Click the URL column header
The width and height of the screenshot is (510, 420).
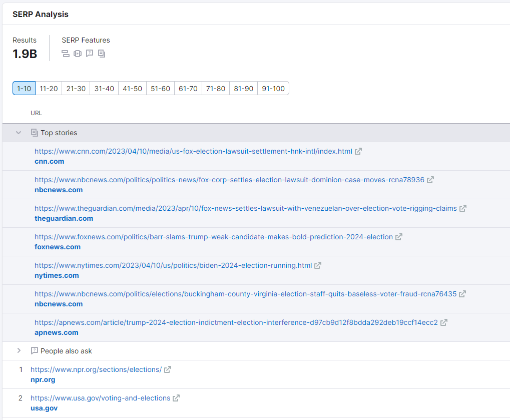(x=36, y=113)
